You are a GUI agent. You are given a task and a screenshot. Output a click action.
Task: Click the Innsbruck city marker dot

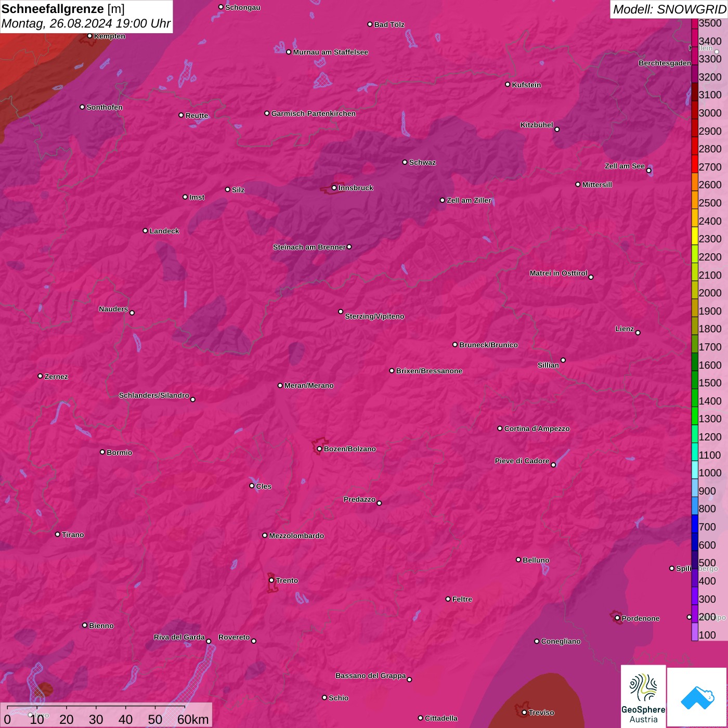pyautogui.click(x=334, y=188)
